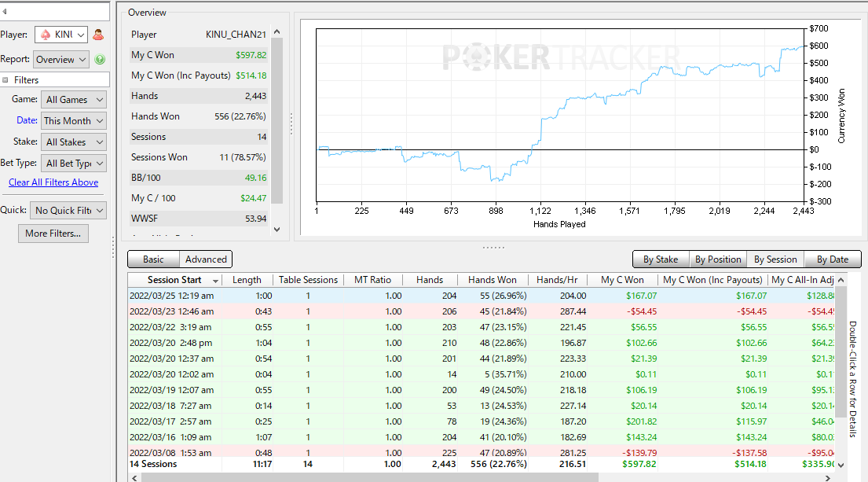This screenshot has height=482, width=868.
Task: Select the By Position tab
Action: 718,259
